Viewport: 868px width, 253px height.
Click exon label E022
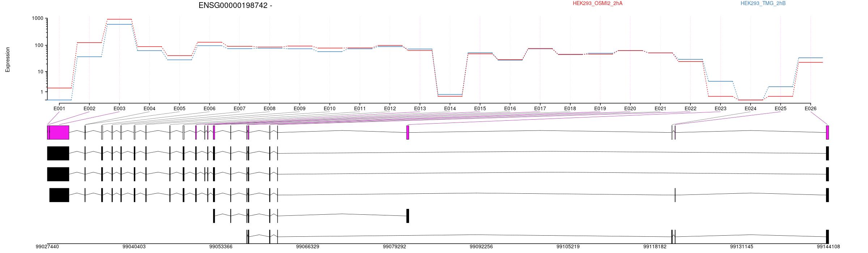coord(690,108)
